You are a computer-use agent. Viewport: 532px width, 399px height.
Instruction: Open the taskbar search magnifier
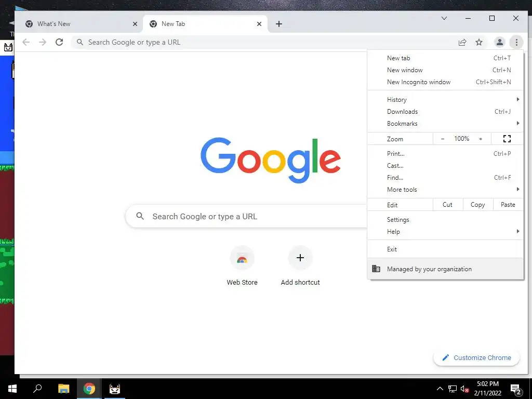point(37,389)
